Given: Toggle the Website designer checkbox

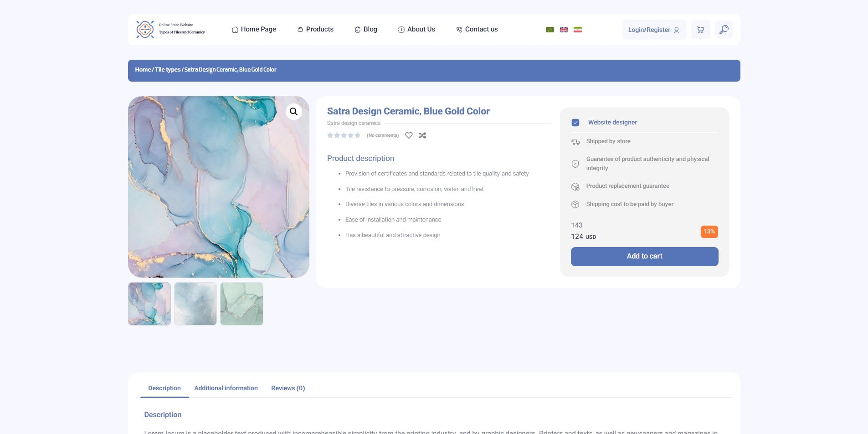Looking at the screenshot, I should (x=575, y=123).
